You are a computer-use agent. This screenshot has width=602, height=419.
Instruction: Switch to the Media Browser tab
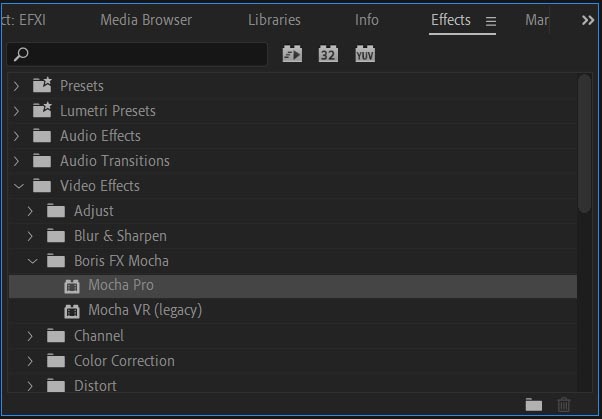(x=147, y=20)
